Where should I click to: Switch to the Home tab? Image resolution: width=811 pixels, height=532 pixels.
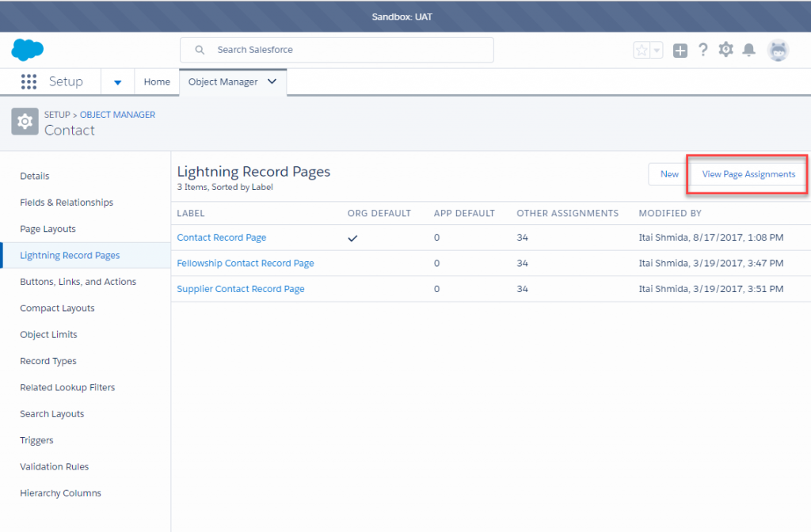(157, 82)
